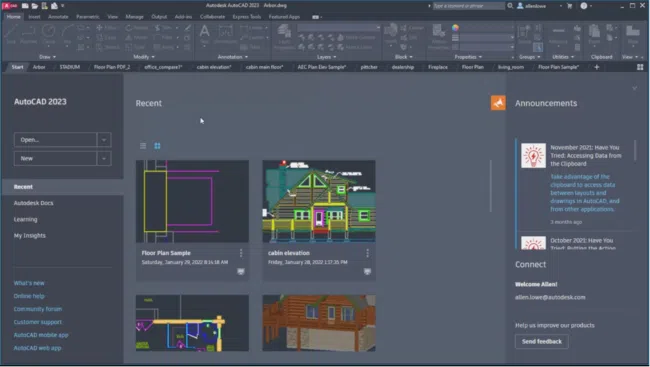Click the Announcements panel scrollbar
The height and width of the screenshot is (367, 650).
(635, 151)
